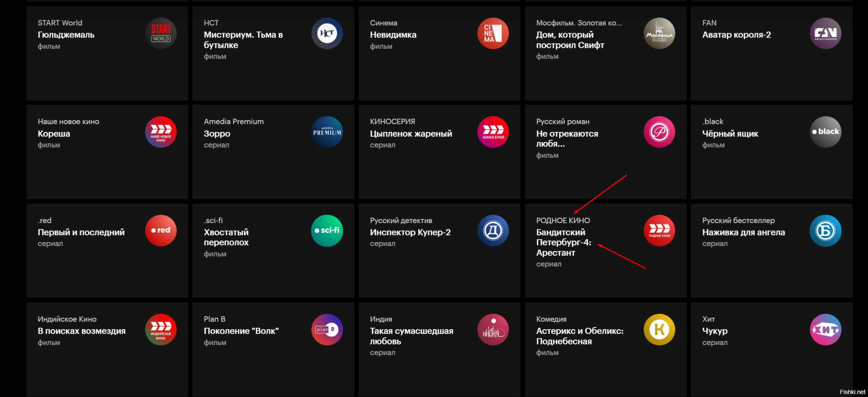Click the title Аватар короля-2
868x397 pixels.
737,35
